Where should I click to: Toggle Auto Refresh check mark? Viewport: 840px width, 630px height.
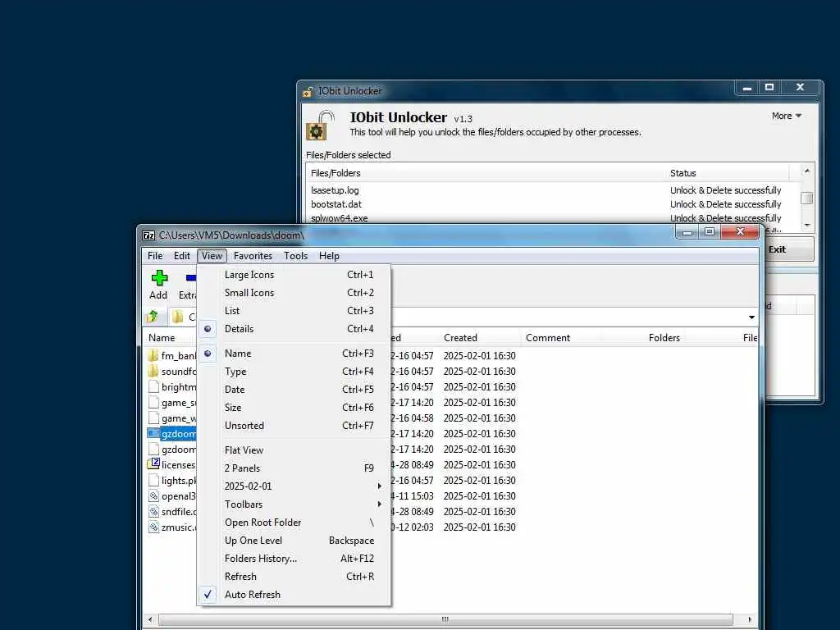(x=208, y=595)
